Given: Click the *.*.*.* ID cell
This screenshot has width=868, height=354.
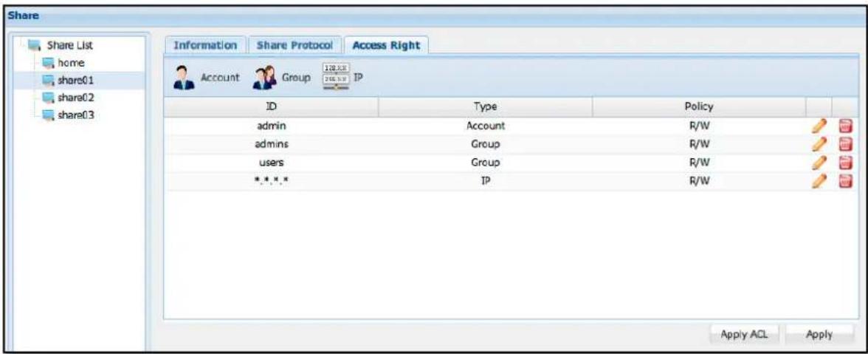Looking at the screenshot, I should 272,180.
